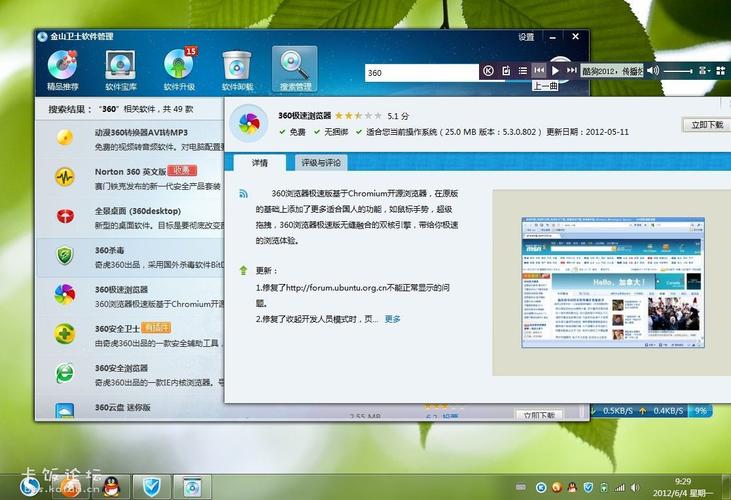
Task: Select the 360安全卫士 result
Action: (131, 336)
